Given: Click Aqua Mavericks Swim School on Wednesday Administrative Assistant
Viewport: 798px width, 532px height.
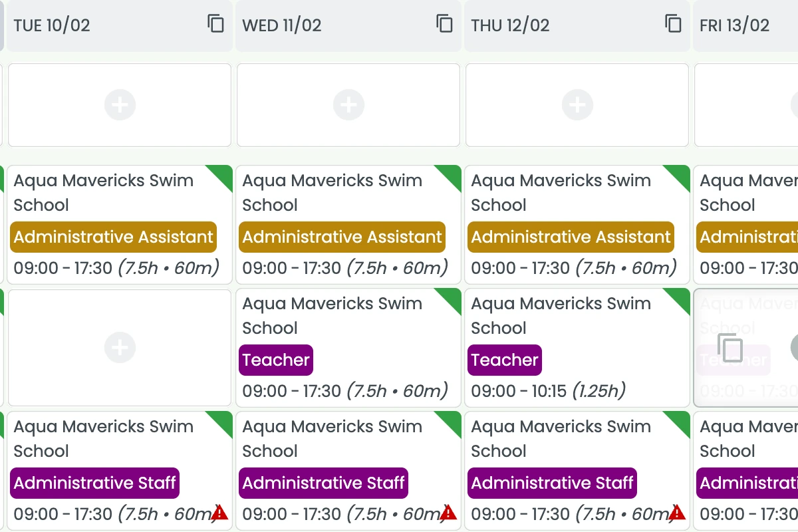Looking at the screenshot, I should pyautogui.click(x=332, y=193).
